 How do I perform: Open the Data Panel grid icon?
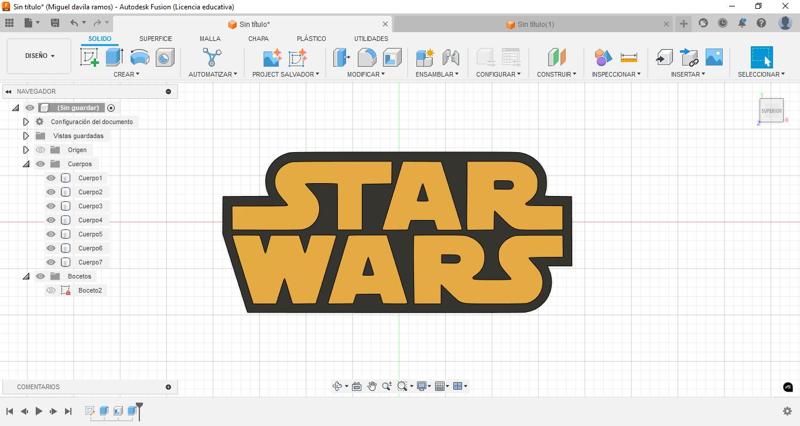pyautogui.click(x=9, y=23)
